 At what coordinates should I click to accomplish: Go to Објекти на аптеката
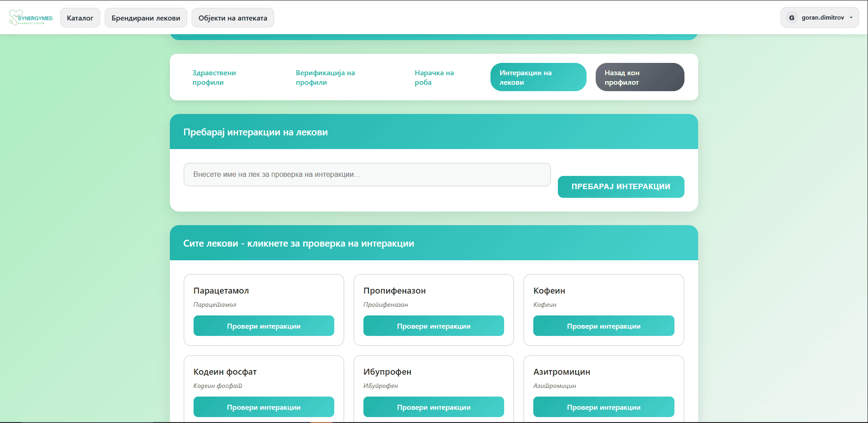click(x=232, y=18)
